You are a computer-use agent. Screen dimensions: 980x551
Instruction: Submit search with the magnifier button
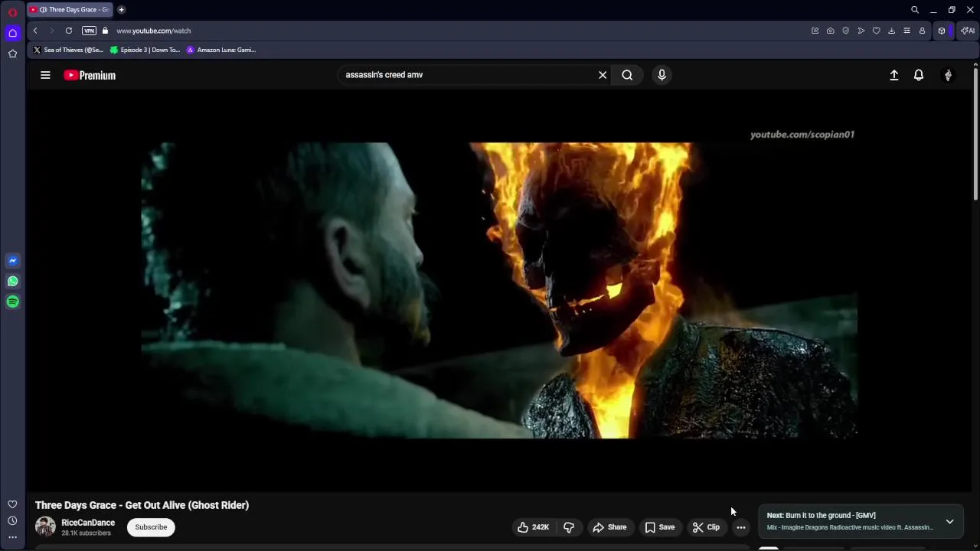click(x=627, y=75)
